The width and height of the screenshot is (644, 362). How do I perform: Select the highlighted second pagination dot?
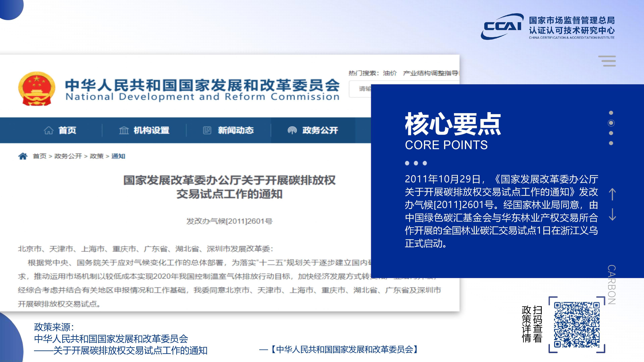[x=611, y=123]
